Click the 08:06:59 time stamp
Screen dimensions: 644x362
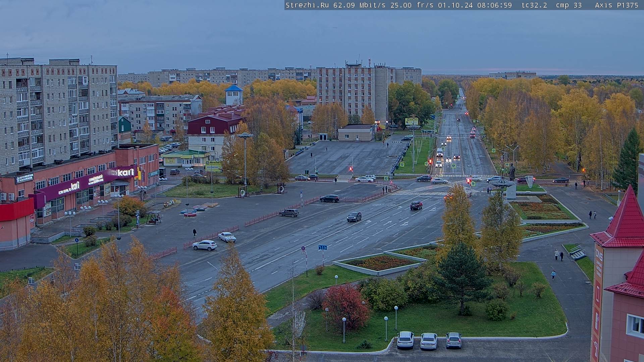pos(494,5)
